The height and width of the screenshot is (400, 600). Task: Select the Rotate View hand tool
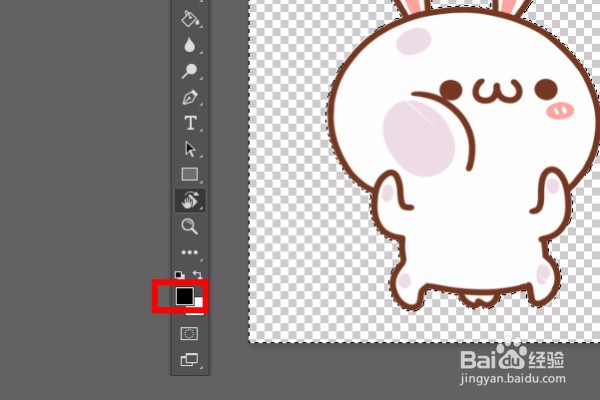(x=190, y=200)
